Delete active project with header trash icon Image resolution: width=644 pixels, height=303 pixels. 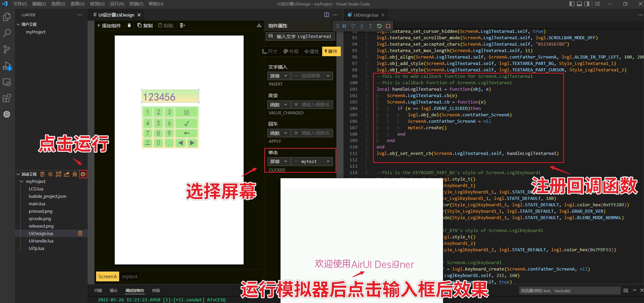click(x=42, y=174)
